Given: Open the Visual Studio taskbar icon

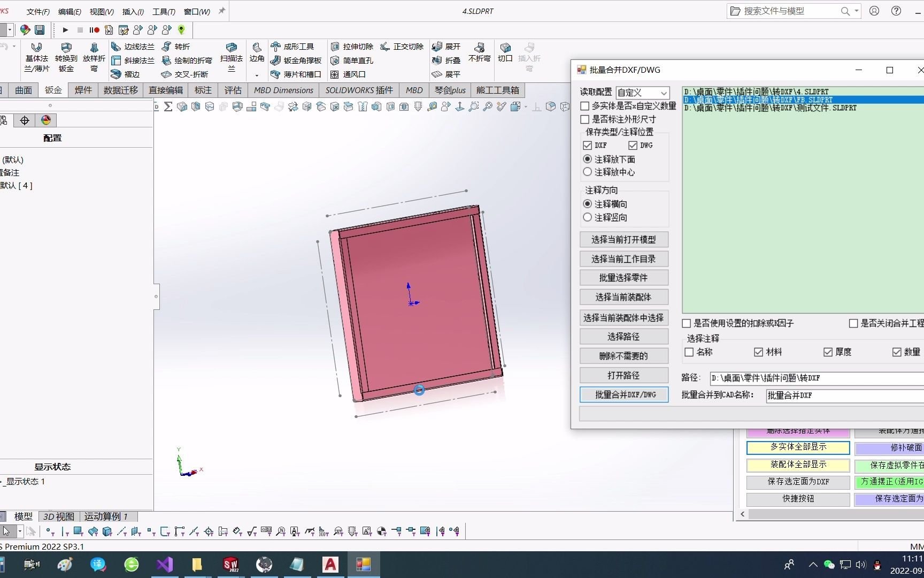Looking at the screenshot, I should [x=165, y=564].
